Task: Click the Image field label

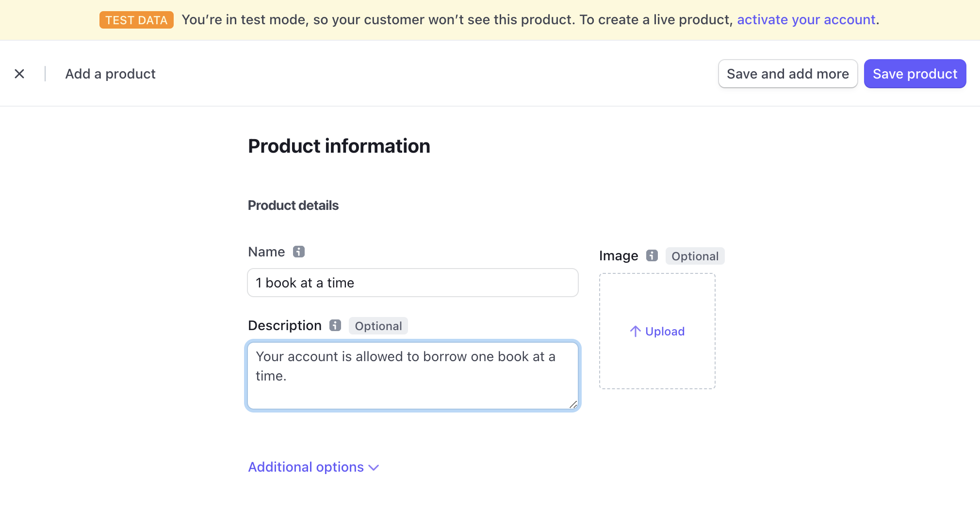Action: click(x=618, y=255)
